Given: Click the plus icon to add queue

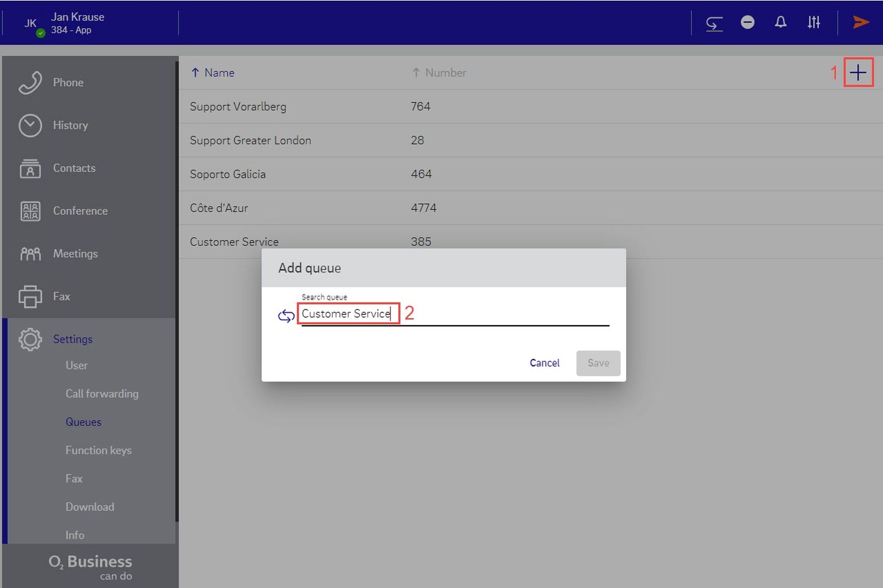Looking at the screenshot, I should pos(858,72).
